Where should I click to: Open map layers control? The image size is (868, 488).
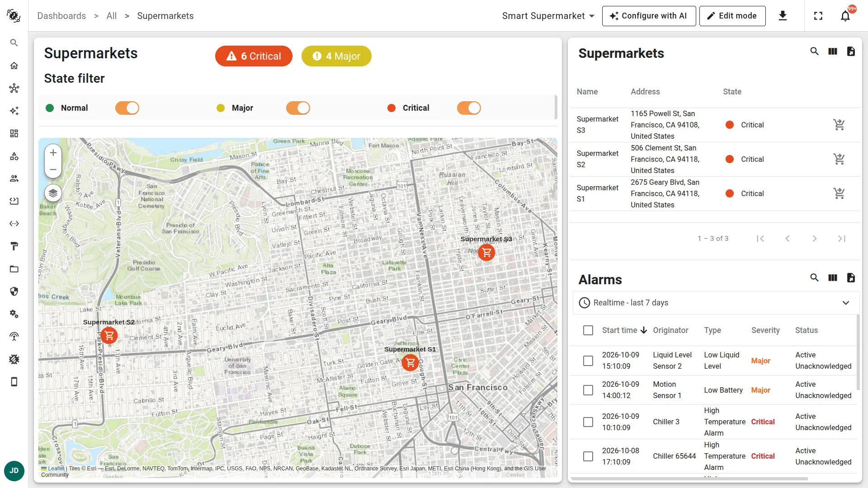coord(53,193)
